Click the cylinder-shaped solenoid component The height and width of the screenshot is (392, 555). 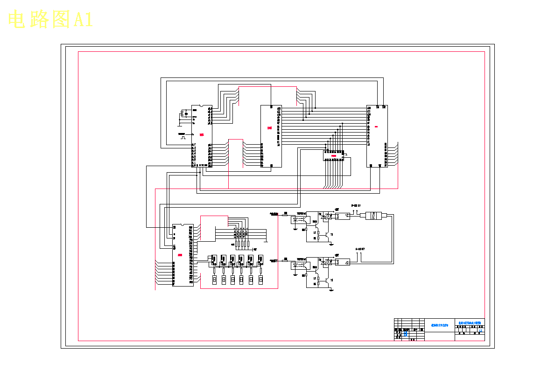point(373,216)
